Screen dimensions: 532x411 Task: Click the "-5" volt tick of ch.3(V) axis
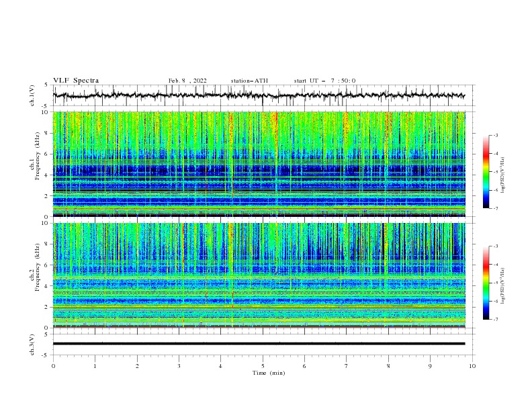pos(46,355)
